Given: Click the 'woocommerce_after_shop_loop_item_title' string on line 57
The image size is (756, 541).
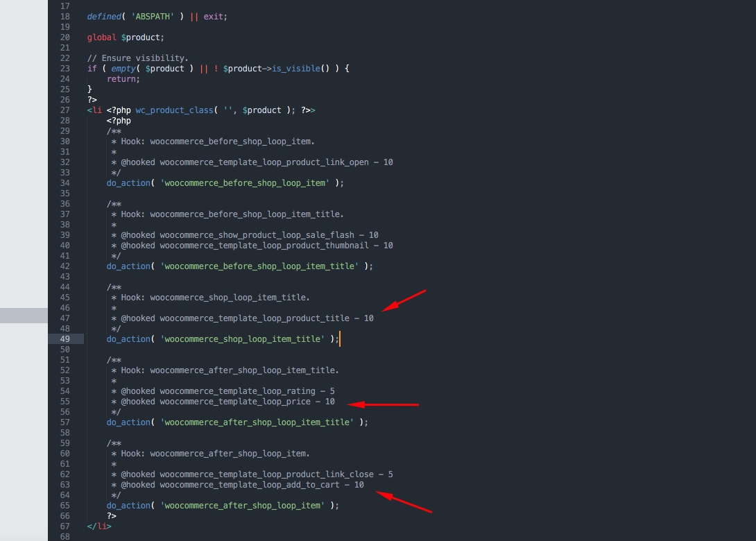Looking at the screenshot, I should click(x=257, y=422).
